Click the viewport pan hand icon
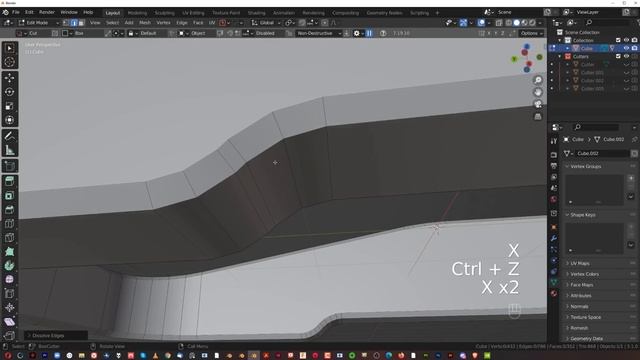640x360 pixels. [538, 92]
